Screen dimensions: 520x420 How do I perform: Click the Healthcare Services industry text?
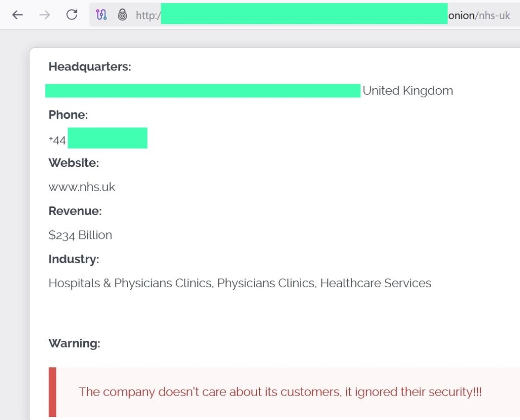click(x=375, y=283)
